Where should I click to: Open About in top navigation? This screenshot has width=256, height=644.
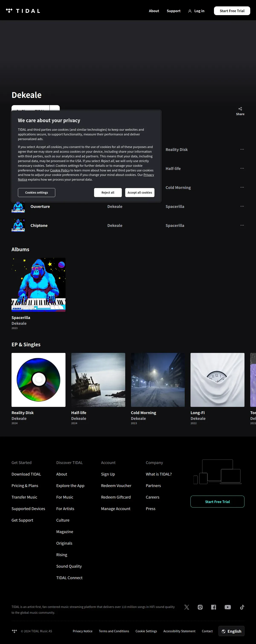point(154,11)
